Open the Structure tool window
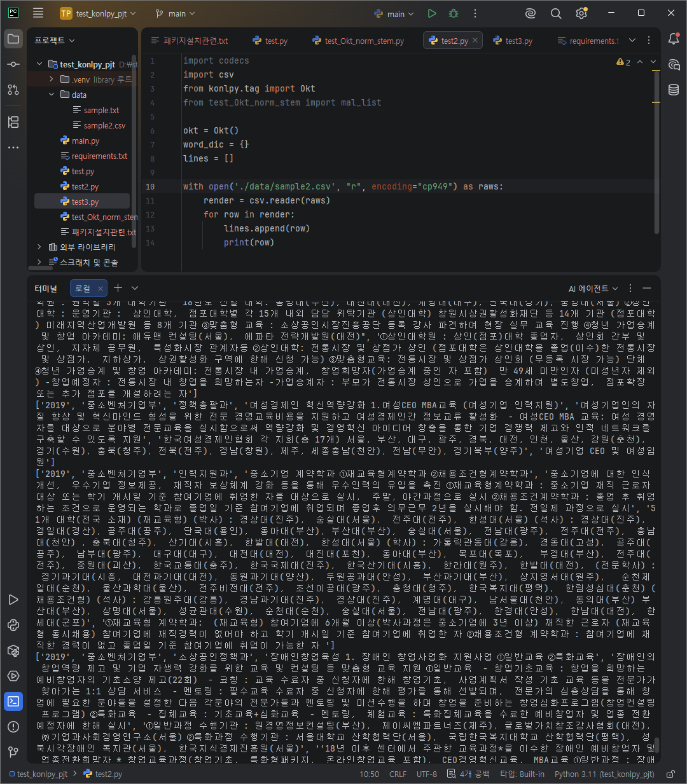This screenshot has height=784, width=687. click(x=13, y=122)
